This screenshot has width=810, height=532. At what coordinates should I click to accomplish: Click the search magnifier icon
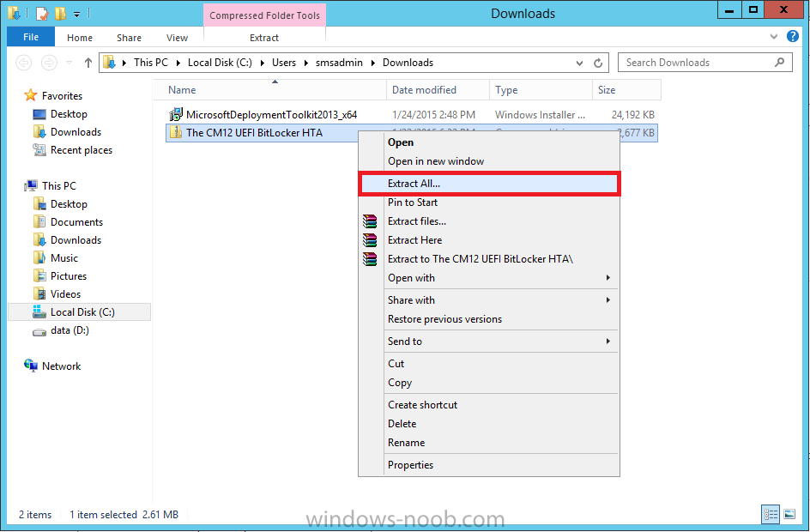(779, 63)
